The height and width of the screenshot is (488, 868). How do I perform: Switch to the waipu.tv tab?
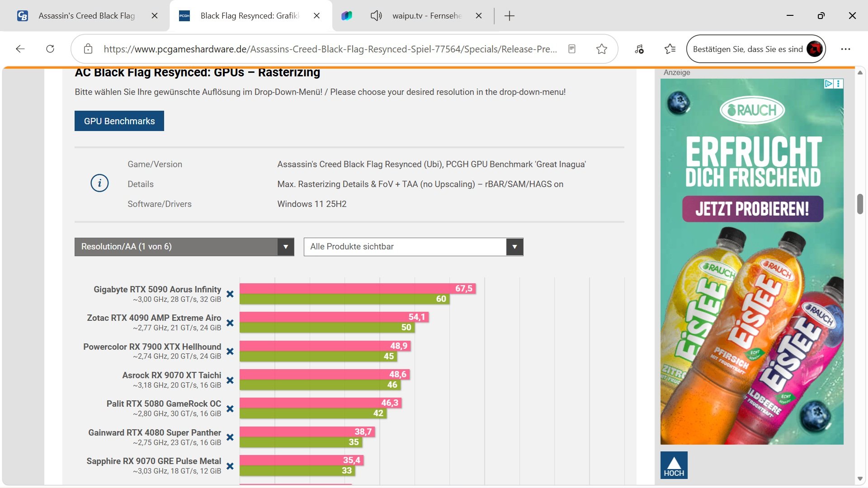coord(427,16)
